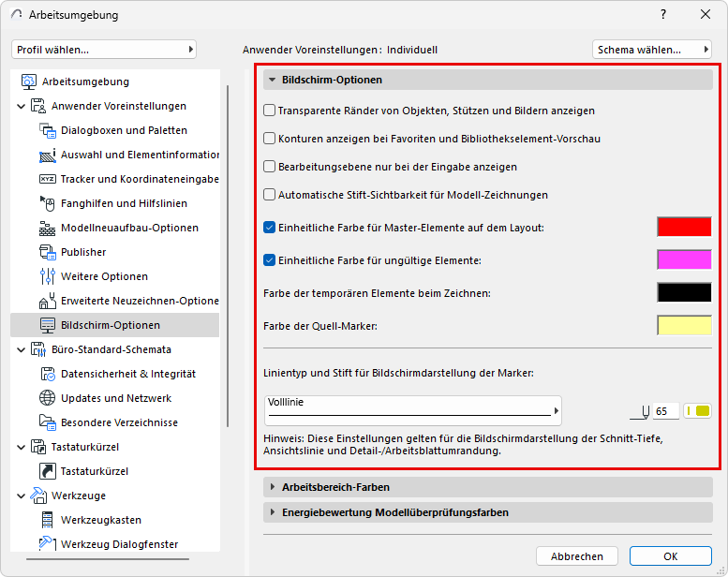The width and height of the screenshot is (728, 577).
Task: Click the Publisher icon
Action: (x=48, y=252)
